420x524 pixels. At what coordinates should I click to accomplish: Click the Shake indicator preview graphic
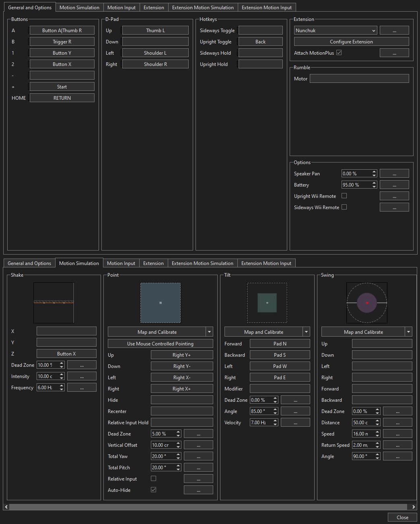pyautogui.click(x=54, y=302)
